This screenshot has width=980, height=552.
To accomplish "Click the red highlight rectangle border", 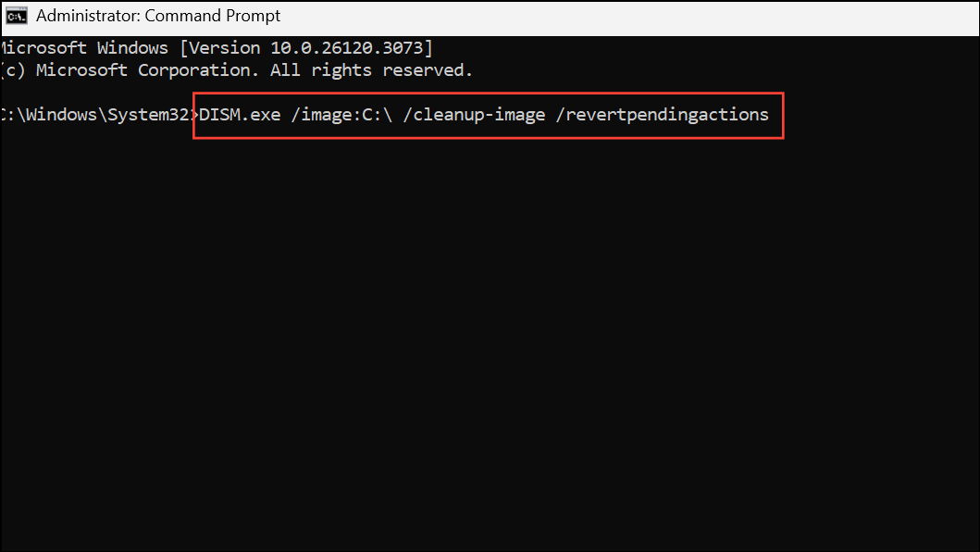I will point(488,94).
